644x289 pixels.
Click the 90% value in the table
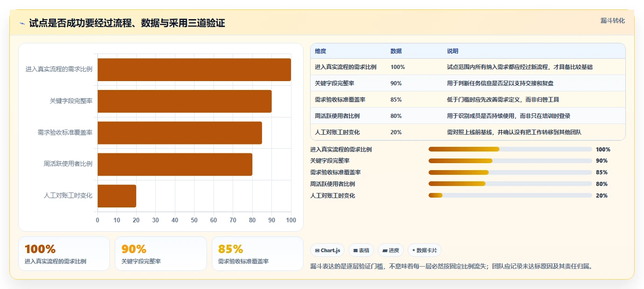click(396, 83)
